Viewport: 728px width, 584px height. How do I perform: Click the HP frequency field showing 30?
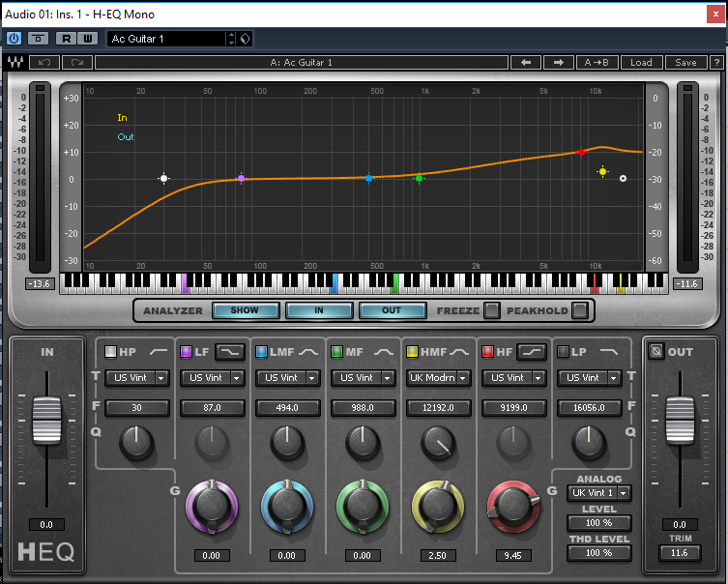[137, 408]
